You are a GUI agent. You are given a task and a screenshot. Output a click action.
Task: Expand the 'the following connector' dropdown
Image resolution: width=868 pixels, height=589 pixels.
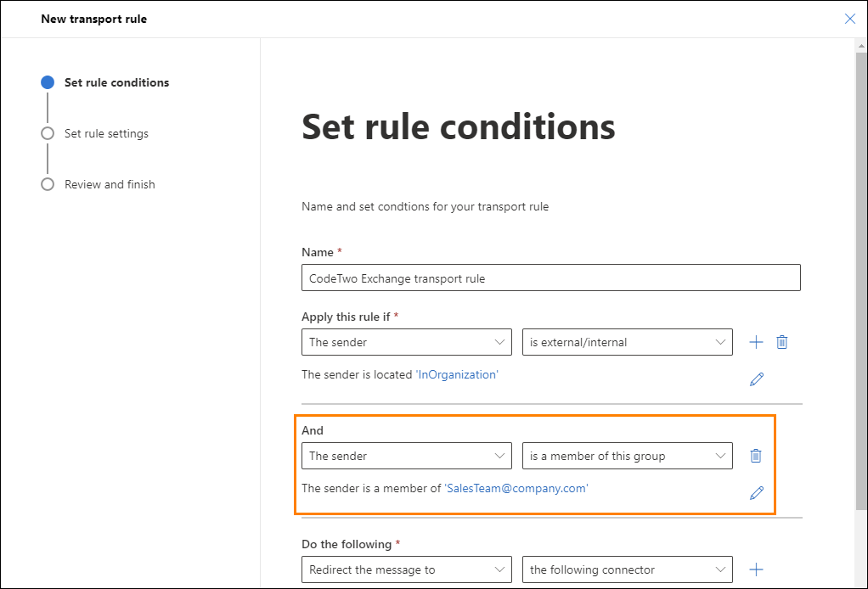point(627,569)
